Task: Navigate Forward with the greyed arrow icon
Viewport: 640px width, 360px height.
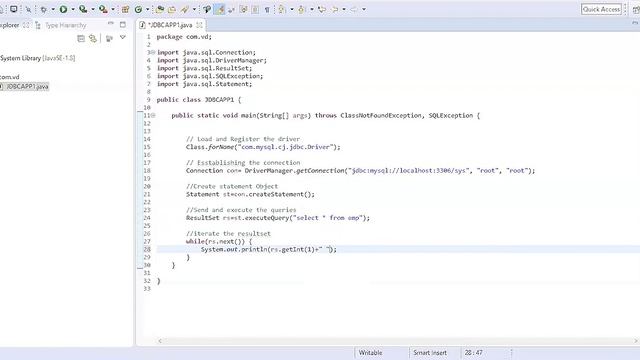Action: (x=354, y=9)
